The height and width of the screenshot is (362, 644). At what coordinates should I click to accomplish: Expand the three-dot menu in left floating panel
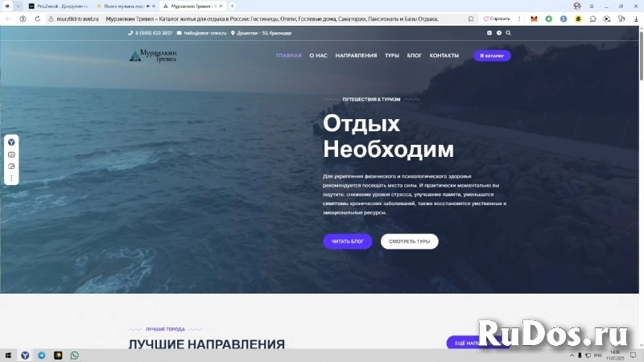tap(11, 178)
